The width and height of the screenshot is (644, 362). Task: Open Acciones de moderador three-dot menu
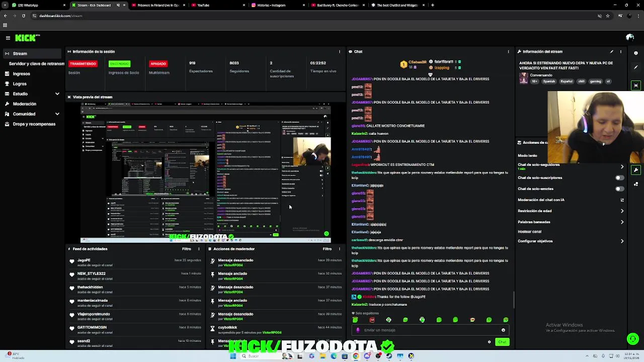[x=339, y=249]
